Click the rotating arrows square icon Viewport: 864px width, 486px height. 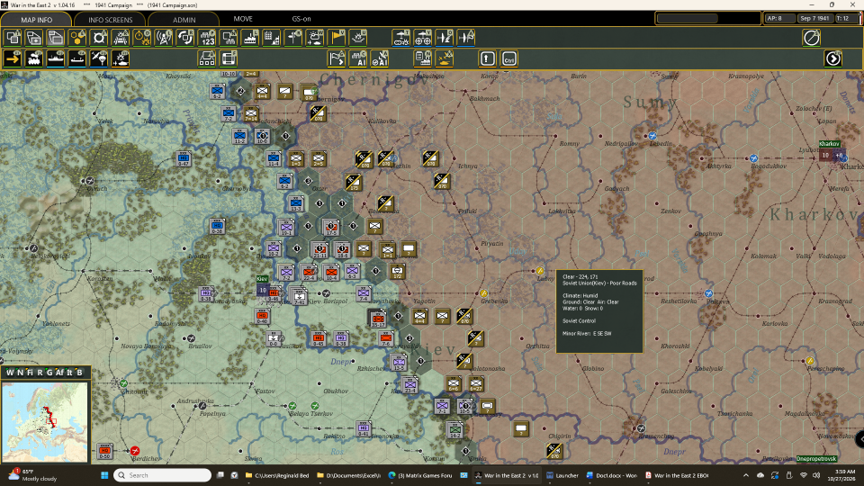tap(185, 37)
